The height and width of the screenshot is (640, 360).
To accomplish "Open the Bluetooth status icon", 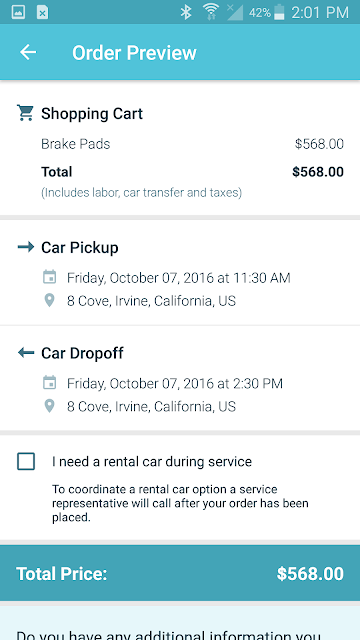I will pyautogui.click(x=186, y=12).
